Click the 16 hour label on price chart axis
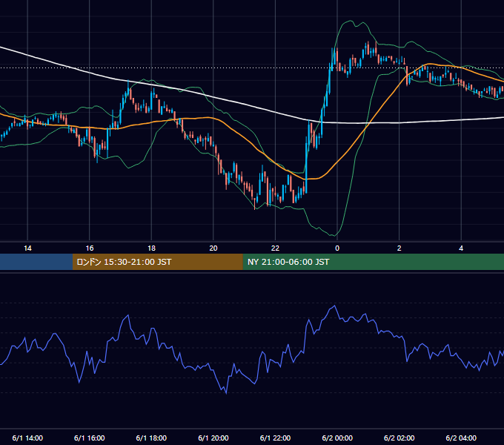 coord(90,248)
